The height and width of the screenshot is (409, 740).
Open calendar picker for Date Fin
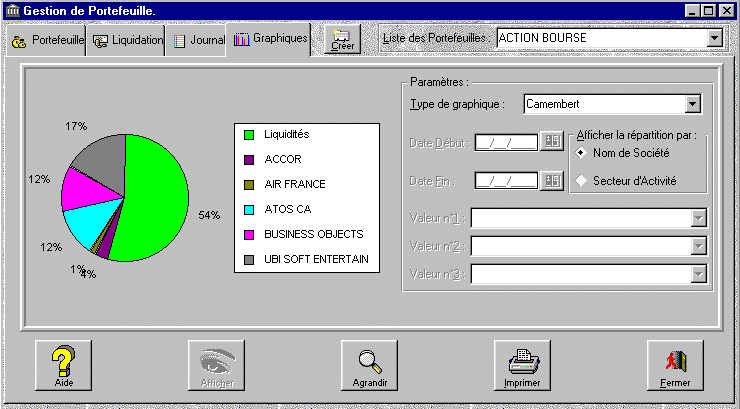click(x=551, y=180)
